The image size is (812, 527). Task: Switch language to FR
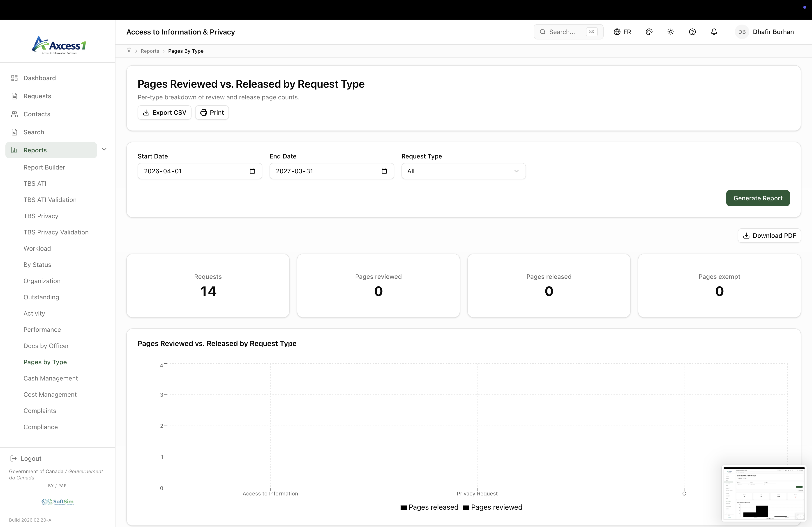[622, 32]
